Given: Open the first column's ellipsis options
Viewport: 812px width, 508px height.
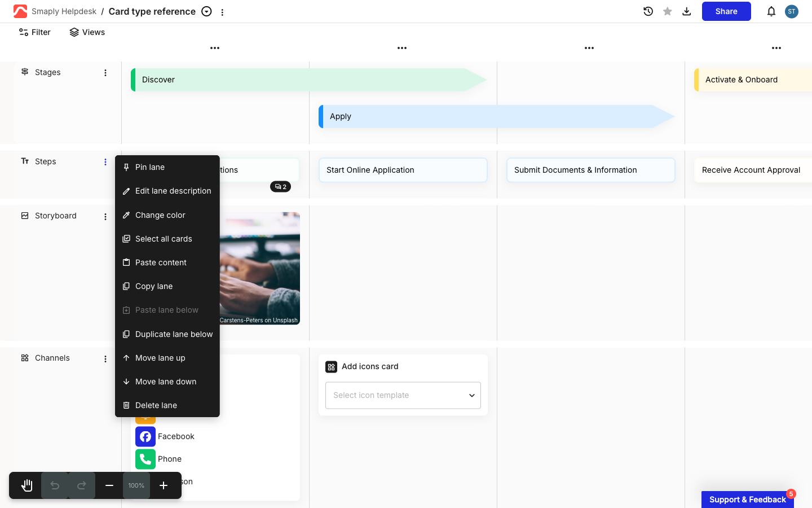Looking at the screenshot, I should click(x=215, y=48).
